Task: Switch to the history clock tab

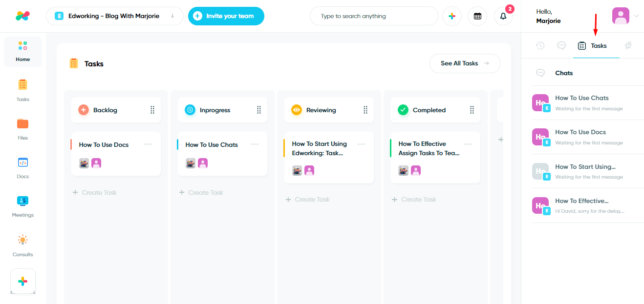Action: (540, 45)
